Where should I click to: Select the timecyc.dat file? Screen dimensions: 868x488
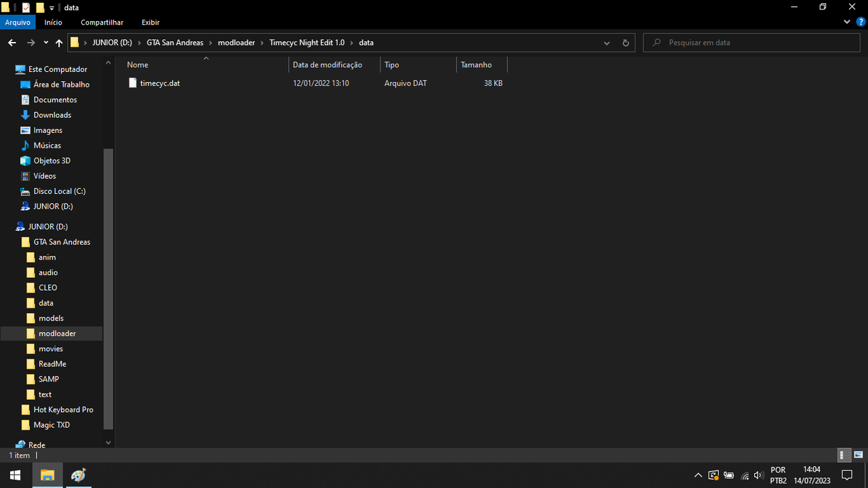pyautogui.click(x=160, y=83)
